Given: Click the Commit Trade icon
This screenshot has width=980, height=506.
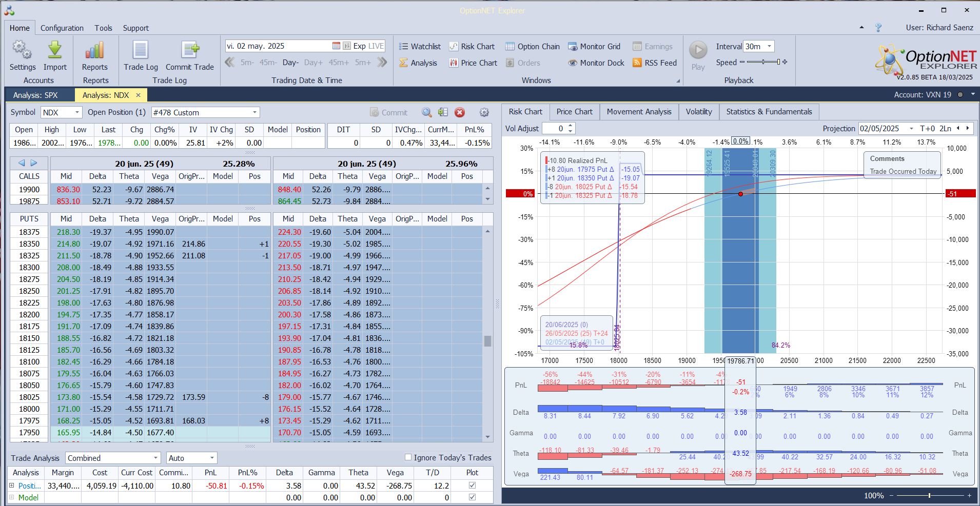Looking at the screenshot, I should (x=190, y=50).
